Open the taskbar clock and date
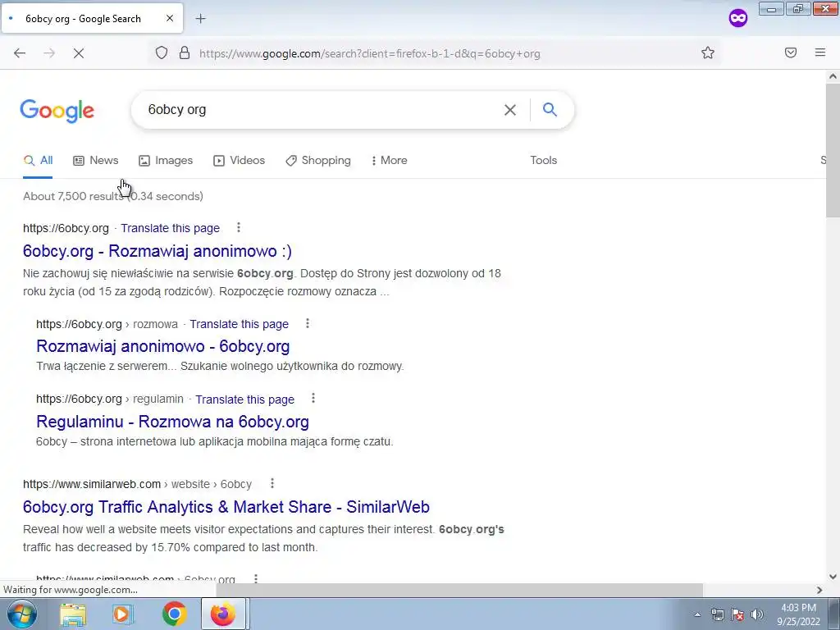The image size is (840, 630). 798,614
